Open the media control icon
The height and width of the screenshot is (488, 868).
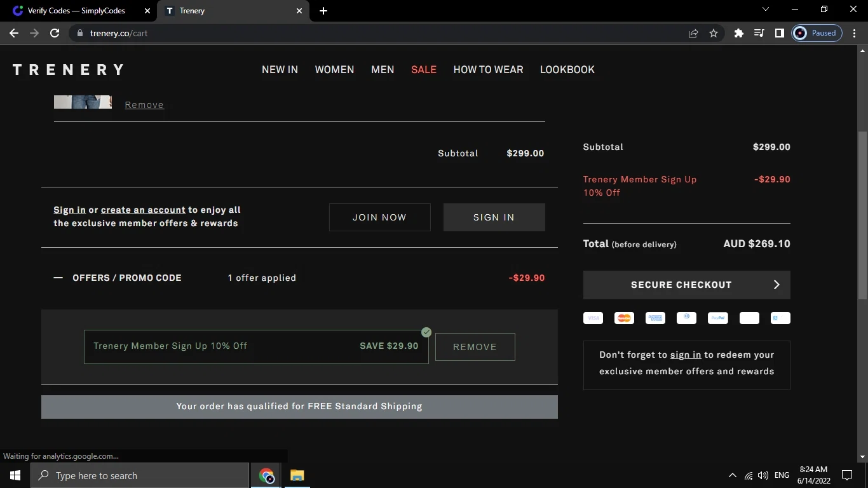click(x=759, y=33)
